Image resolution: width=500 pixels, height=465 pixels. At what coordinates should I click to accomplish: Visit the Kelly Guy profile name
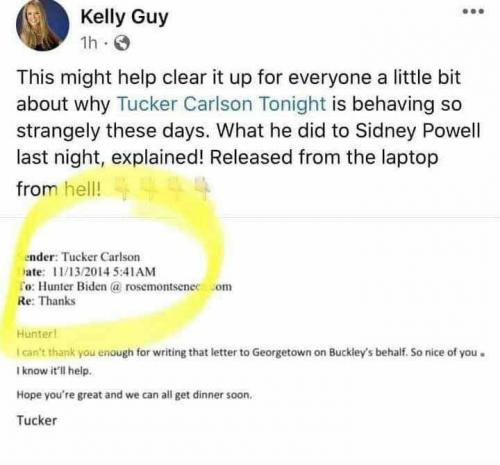(124, 17)
